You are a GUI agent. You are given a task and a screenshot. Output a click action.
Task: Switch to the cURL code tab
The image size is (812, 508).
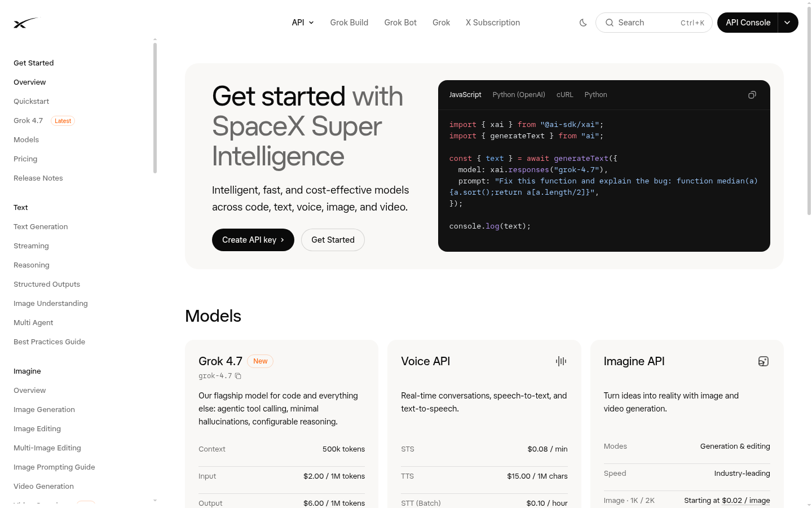(x=564, y=95)
